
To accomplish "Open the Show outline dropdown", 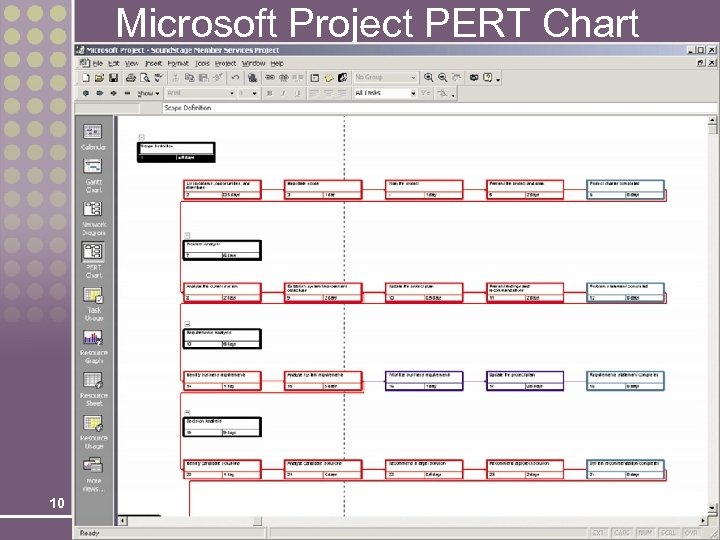I will click(x=148, y=93).
